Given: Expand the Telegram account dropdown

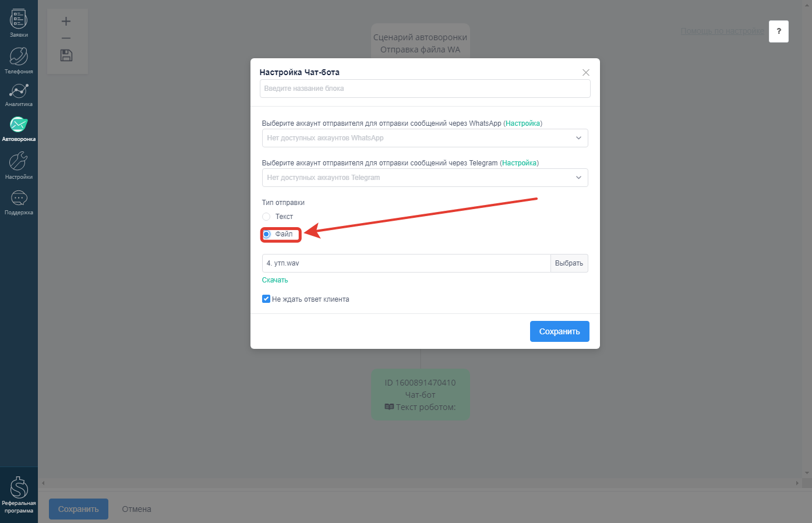Looking at the screenshot, I should point(425,178).
